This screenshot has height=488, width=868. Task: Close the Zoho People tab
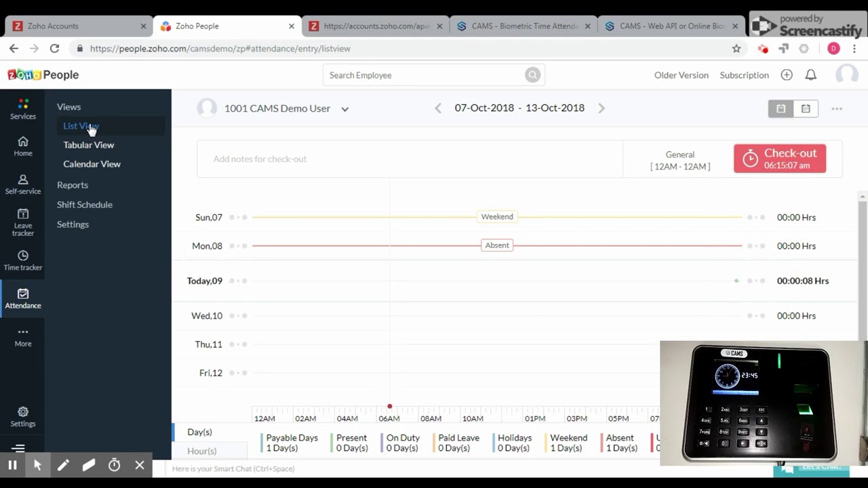tap(292, 26)
